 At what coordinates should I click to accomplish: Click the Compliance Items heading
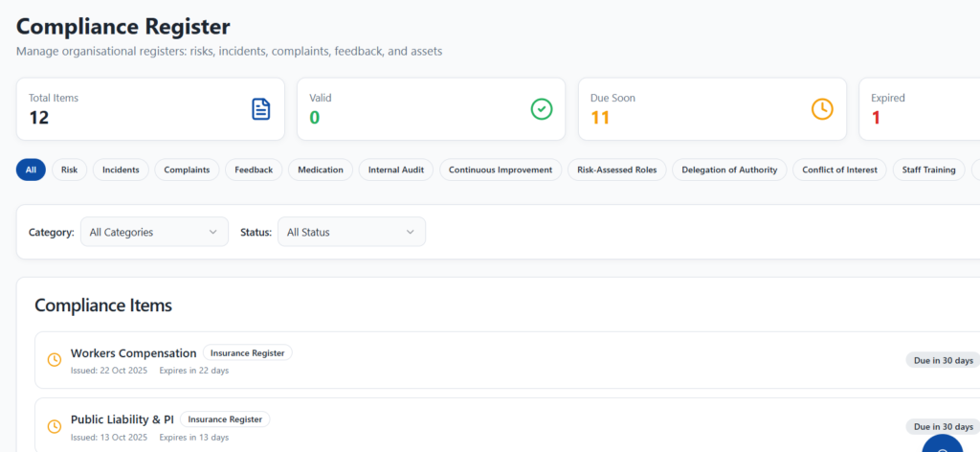(x=103, y=305)
